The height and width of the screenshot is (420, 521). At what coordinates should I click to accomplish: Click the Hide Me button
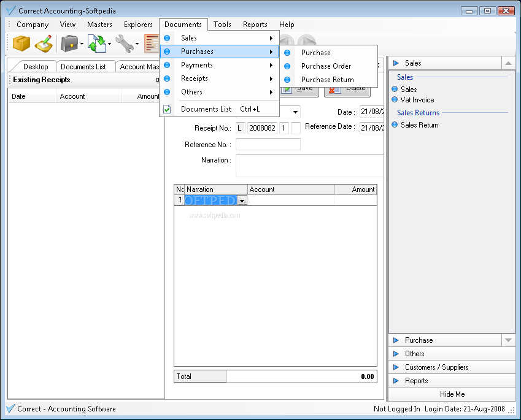coord(452,394)
